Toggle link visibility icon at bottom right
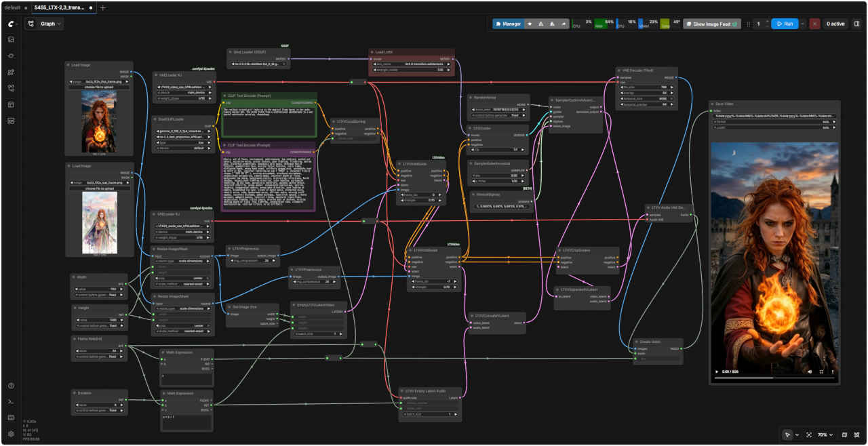This screenshot has width=868, height=446. (x=857, y=434)
